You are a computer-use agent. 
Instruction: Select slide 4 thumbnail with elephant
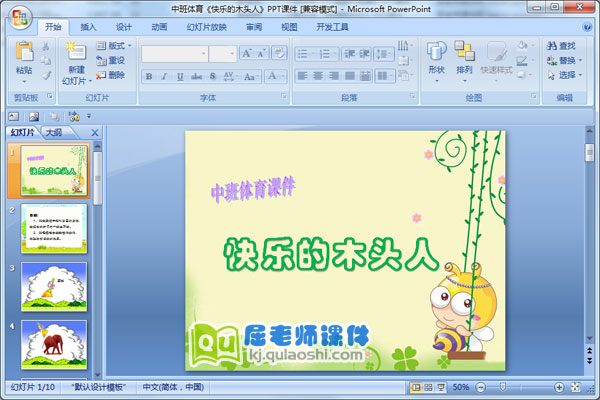[54, 344]
